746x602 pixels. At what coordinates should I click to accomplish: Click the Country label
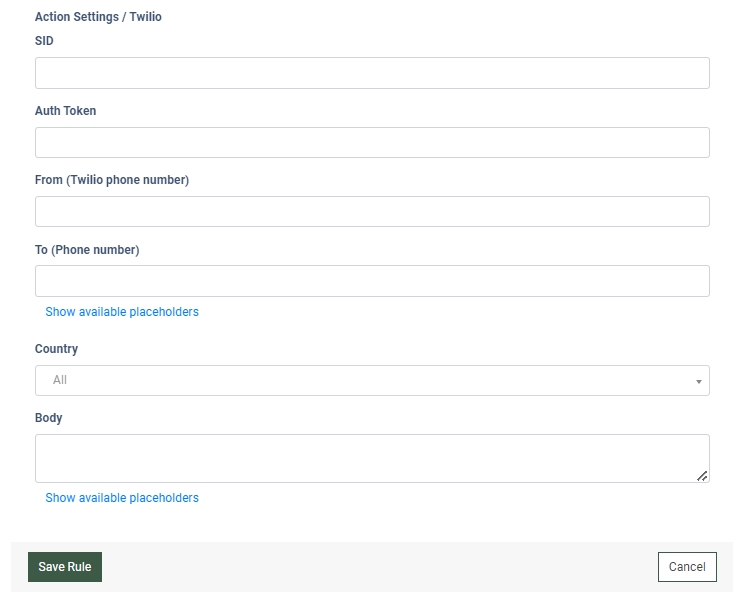56,349
